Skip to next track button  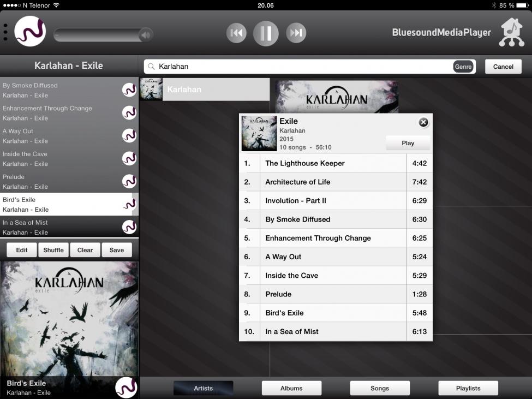point(296,33)
